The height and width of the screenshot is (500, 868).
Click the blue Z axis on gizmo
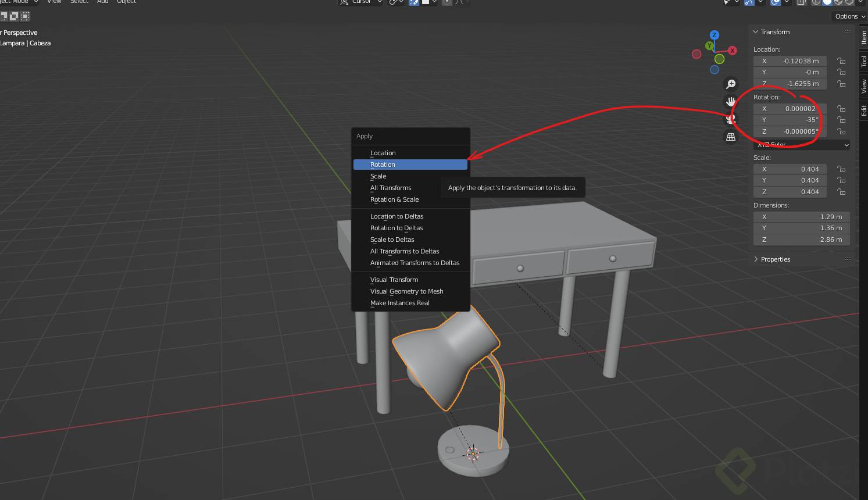(x=715, y=35)
